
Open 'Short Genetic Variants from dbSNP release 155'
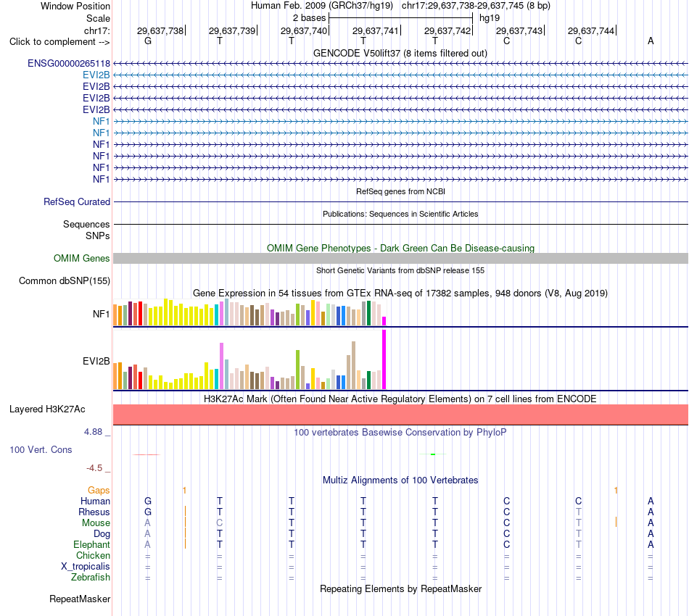(400, 270)
